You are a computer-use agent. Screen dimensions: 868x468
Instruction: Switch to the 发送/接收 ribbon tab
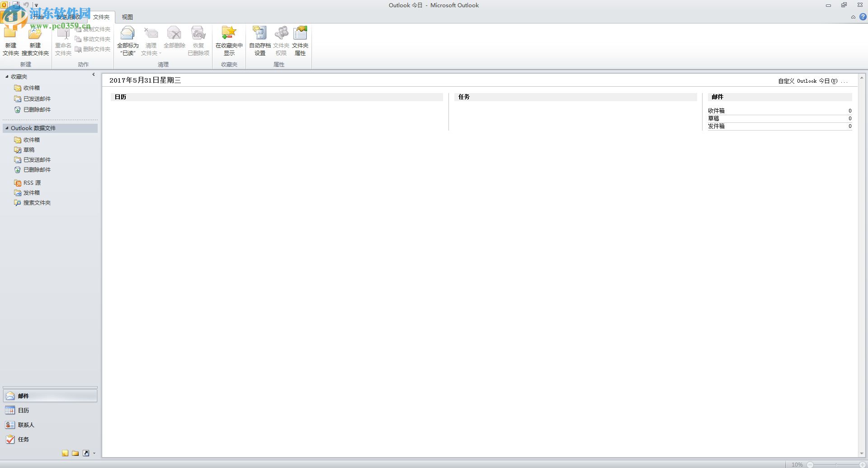[x=68, y=17]
